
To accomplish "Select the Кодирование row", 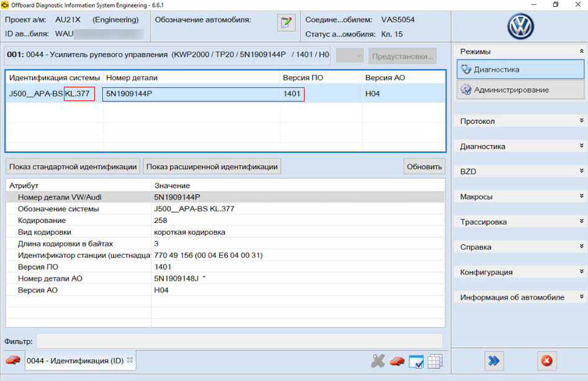I will [225, 221].
